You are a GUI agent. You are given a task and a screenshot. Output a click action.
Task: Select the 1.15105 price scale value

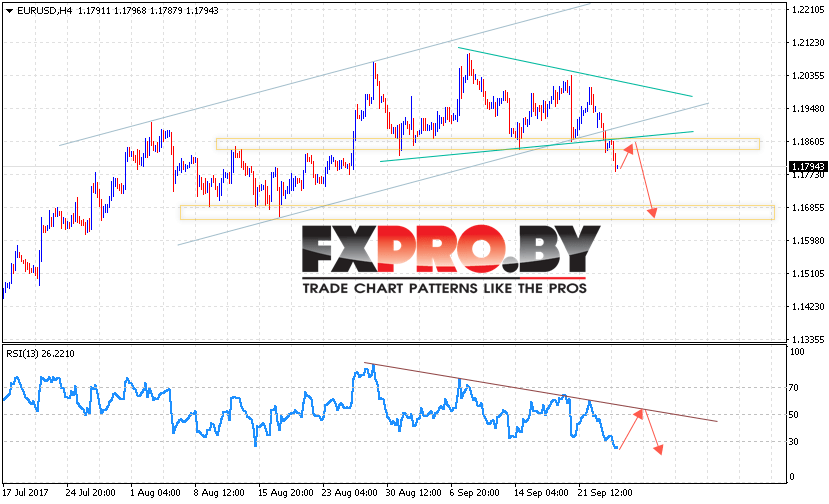808,273
